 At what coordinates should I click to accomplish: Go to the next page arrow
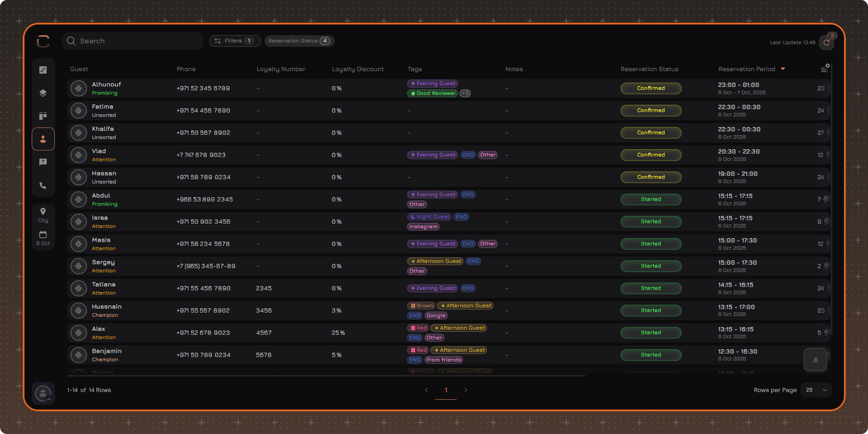tap(466, 390)
